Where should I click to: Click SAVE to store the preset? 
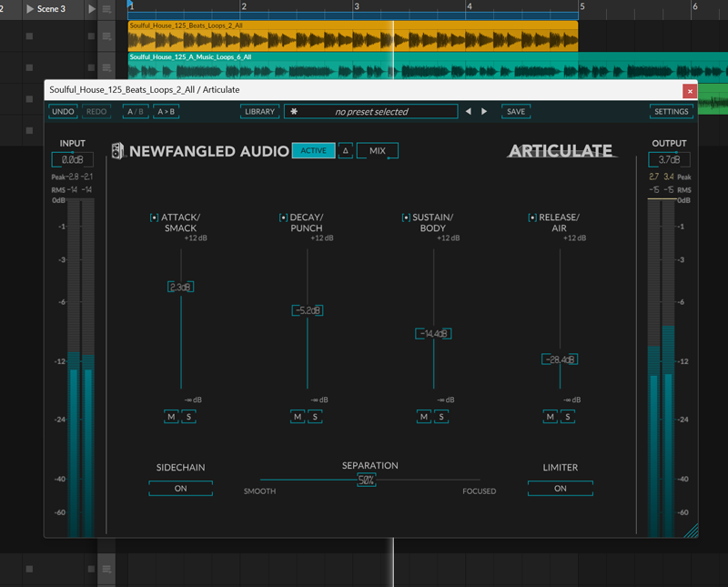[x=516, y=111]
